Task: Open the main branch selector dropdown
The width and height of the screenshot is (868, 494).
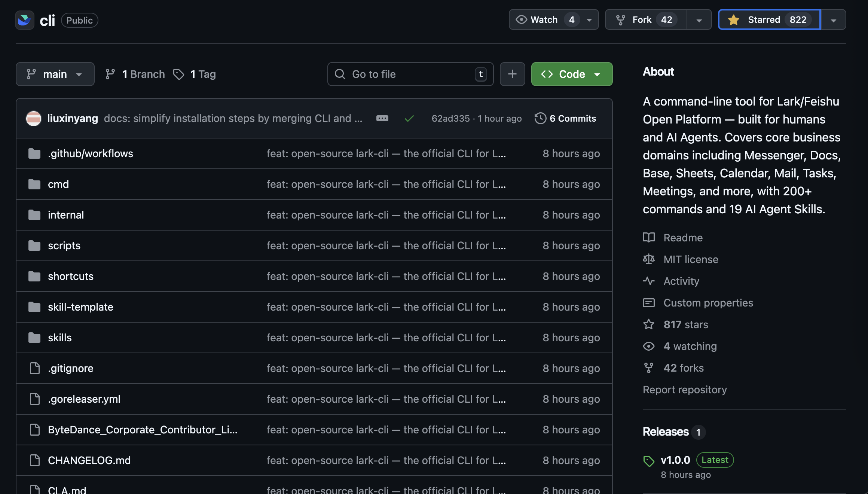Action: point(55,74)
